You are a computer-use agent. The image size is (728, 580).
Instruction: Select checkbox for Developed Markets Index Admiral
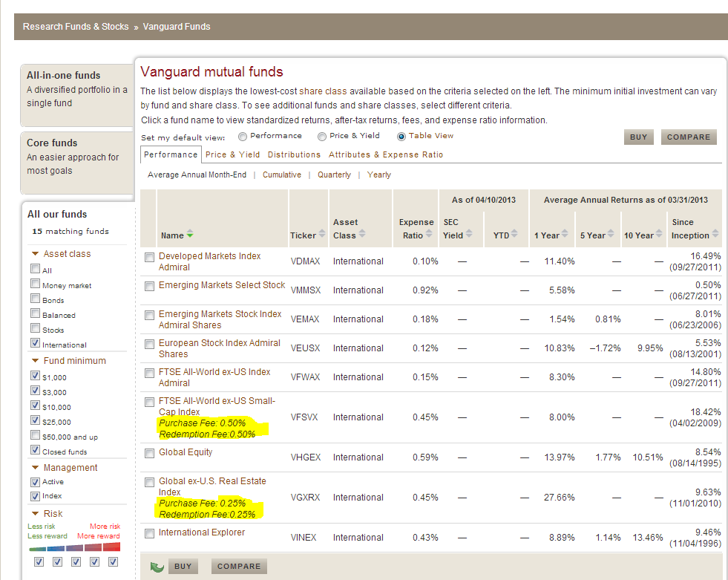pos(149,258)
